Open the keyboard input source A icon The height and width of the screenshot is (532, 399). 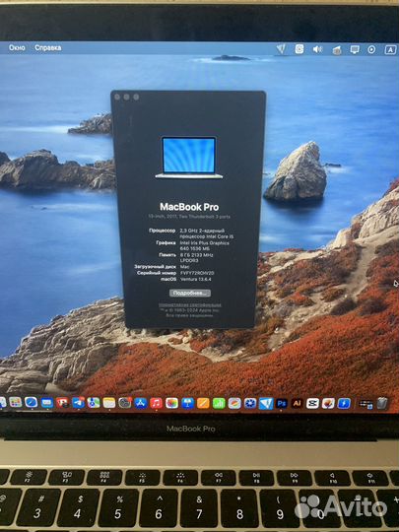coord(390,50)
